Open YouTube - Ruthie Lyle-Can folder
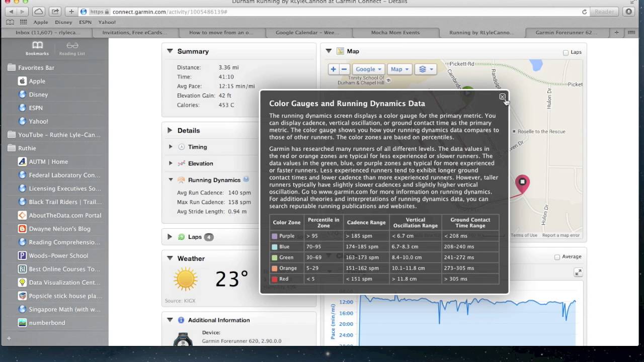 [x=54, y=135]
